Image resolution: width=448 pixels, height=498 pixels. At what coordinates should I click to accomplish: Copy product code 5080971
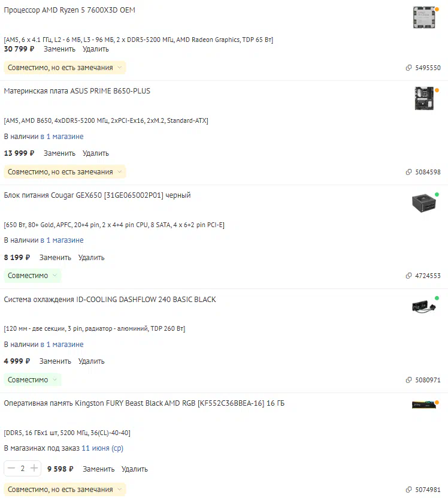pyautogui.click(x=423, y=380)
